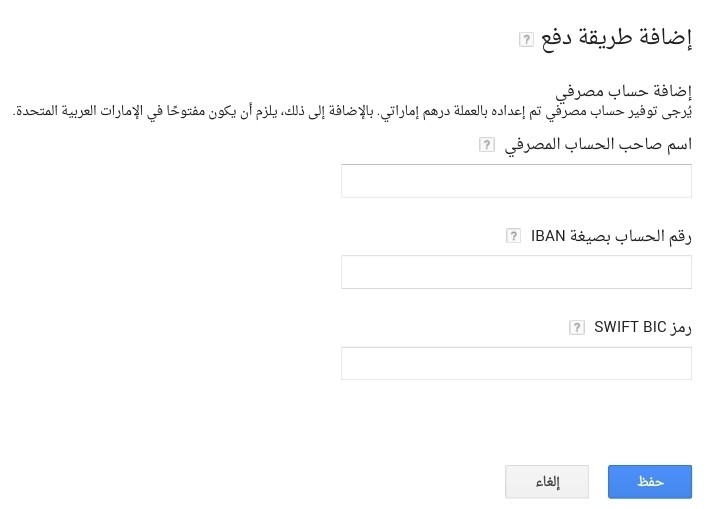Cancel with the إلغاء button

pyautogui.click(x=547, y=481)
